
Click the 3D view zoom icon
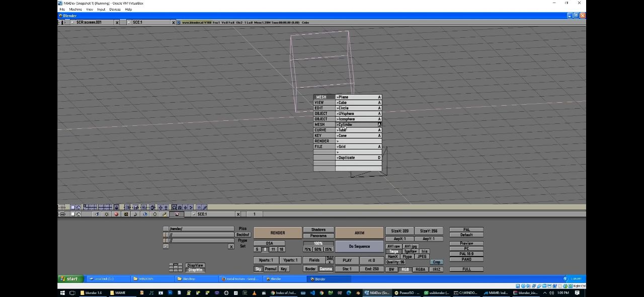[x=166, y=207]
